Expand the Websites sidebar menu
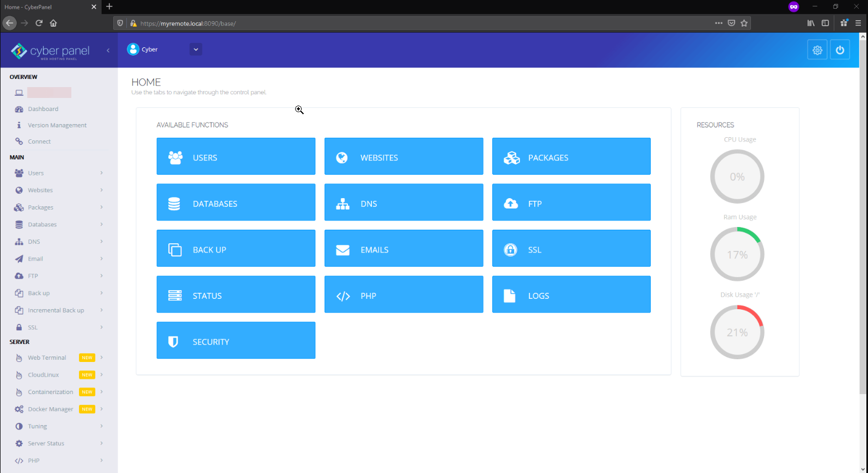 coord(59,191)
